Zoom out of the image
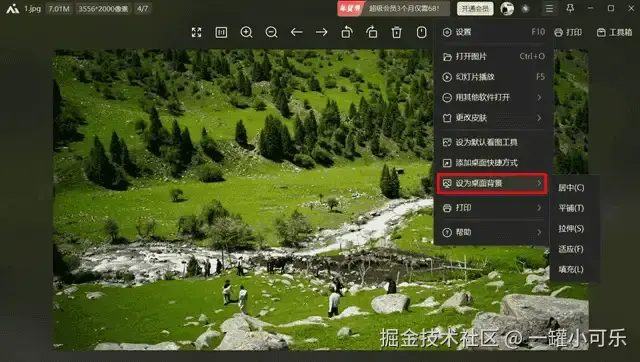This screenshot has height=362, width=640. (271, 32)
